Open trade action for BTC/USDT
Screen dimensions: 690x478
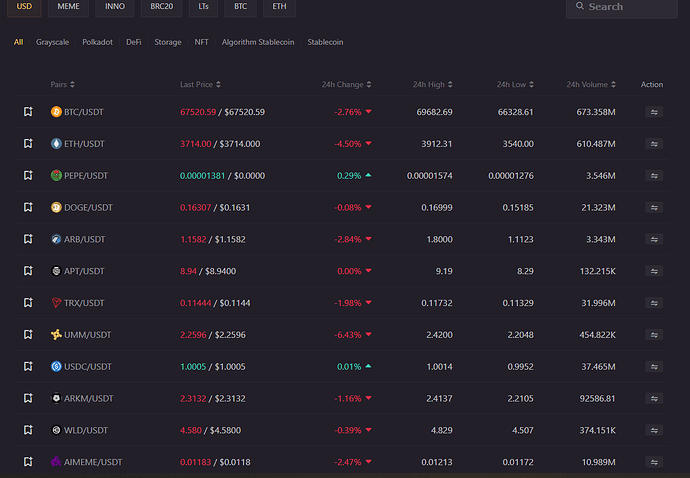(654, 112)
